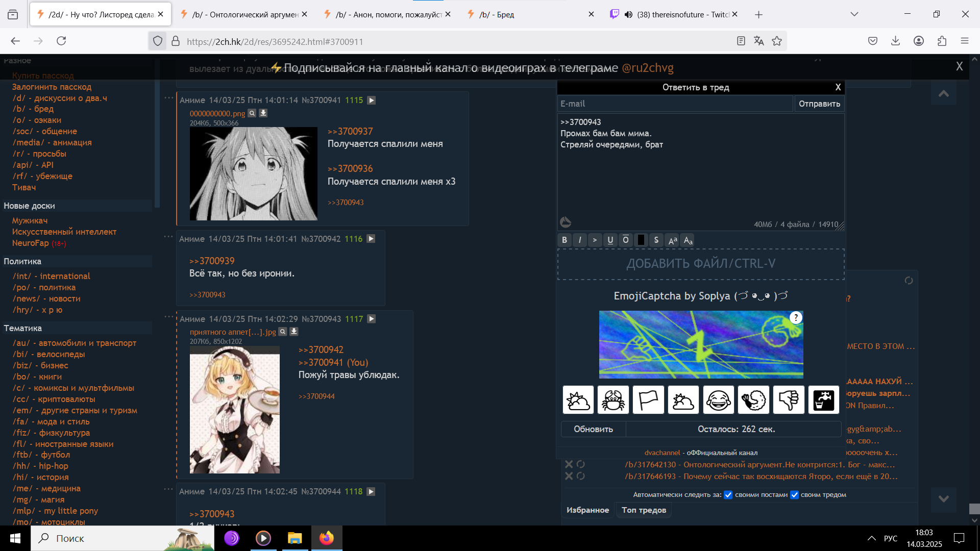Pick the water tap captcha emoji
The image size is (980, 551).
point(823,400)
